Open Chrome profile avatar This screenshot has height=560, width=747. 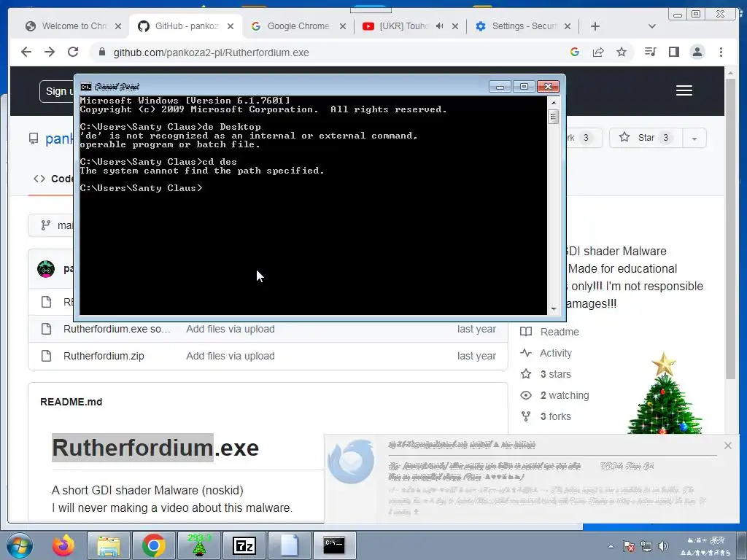(697, 52)
